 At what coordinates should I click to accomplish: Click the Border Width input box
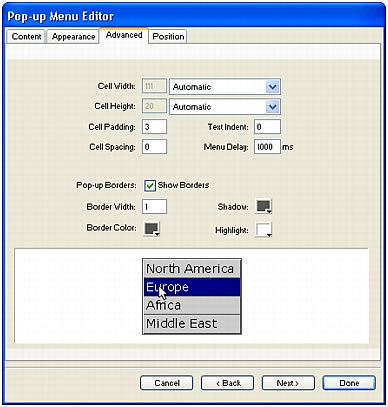pyautogui.click(x=154, y=207)
